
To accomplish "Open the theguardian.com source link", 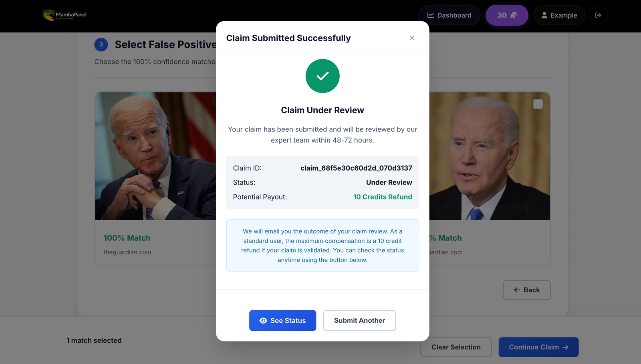I will click(x=127, y=252).
